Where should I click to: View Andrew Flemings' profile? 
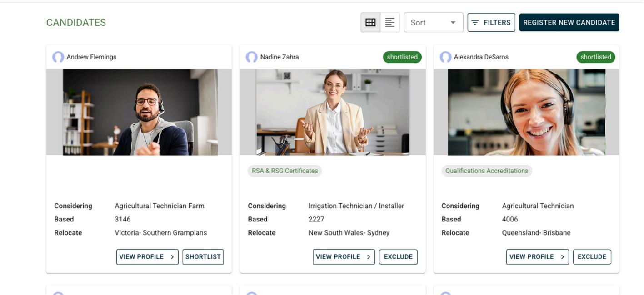(x=147, y=257)
